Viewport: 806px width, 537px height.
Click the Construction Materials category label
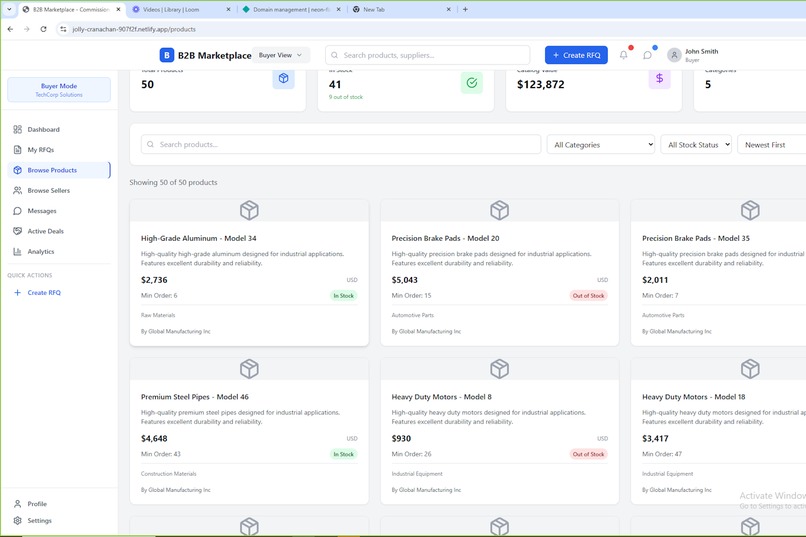click(x=169, y=474)
